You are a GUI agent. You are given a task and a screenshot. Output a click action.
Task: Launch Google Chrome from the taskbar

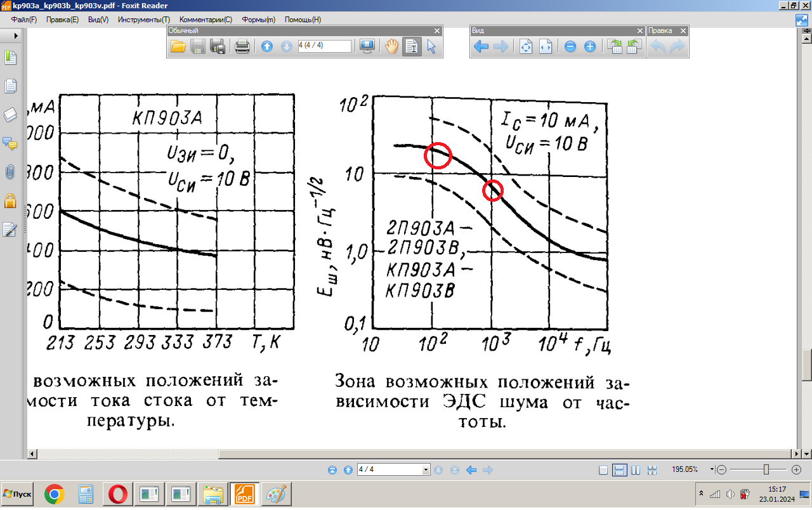click(54, 494)
